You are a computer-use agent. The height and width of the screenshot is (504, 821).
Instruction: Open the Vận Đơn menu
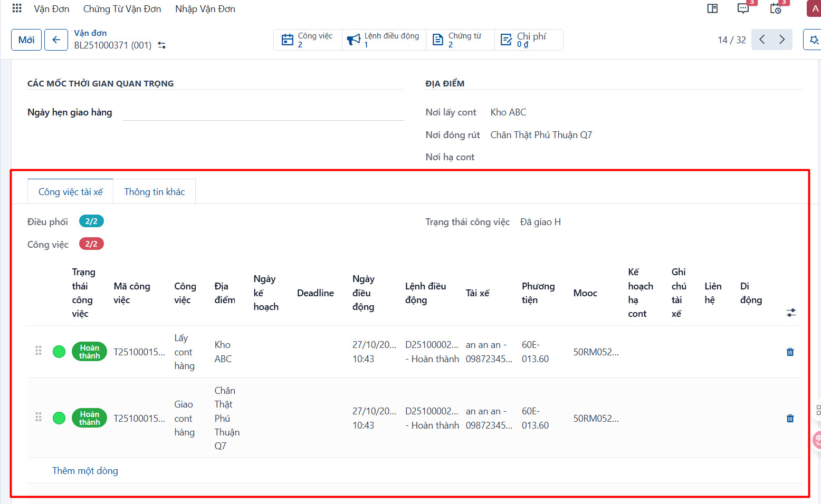coord(52,9)
